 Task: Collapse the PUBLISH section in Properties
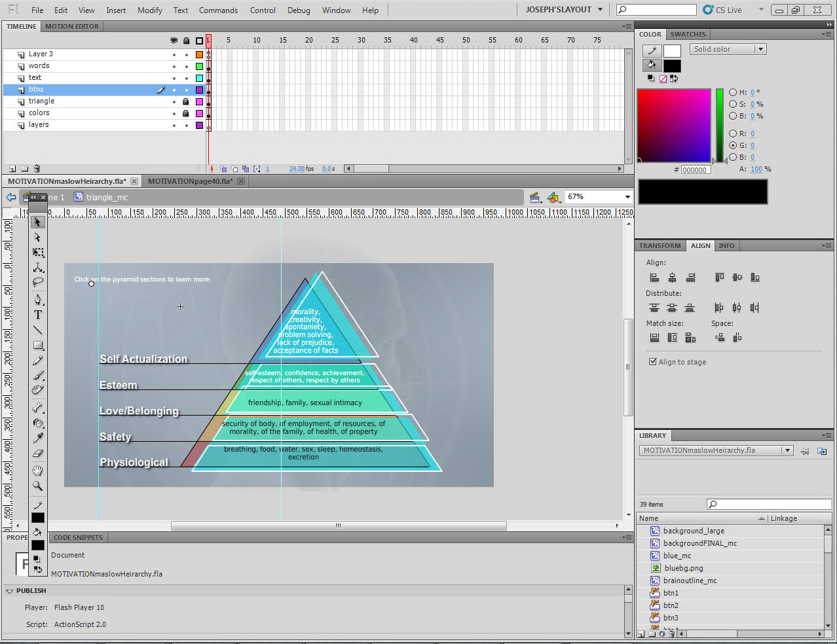[x=10, y=591]
